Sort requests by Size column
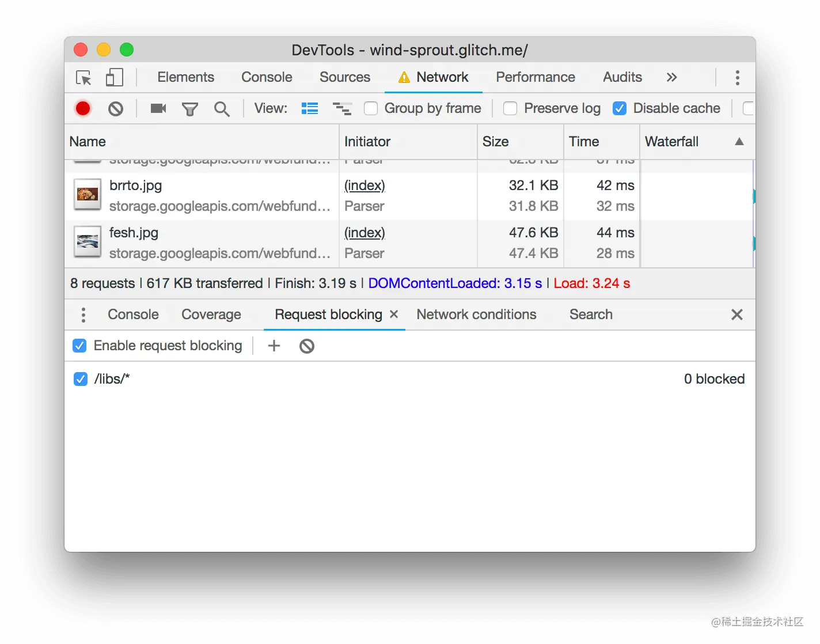This screenshot has height=644, width=820. 521,142
